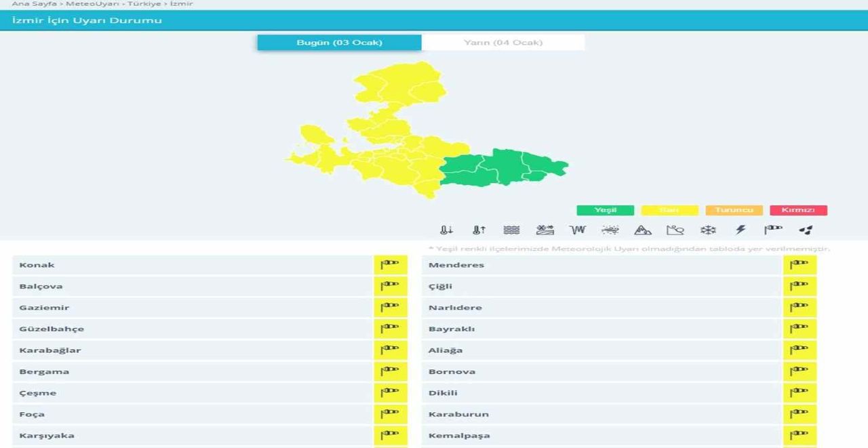Select the dust transport warning icon
The height and width of the screenshot is (448, 868).
point(610,230)
